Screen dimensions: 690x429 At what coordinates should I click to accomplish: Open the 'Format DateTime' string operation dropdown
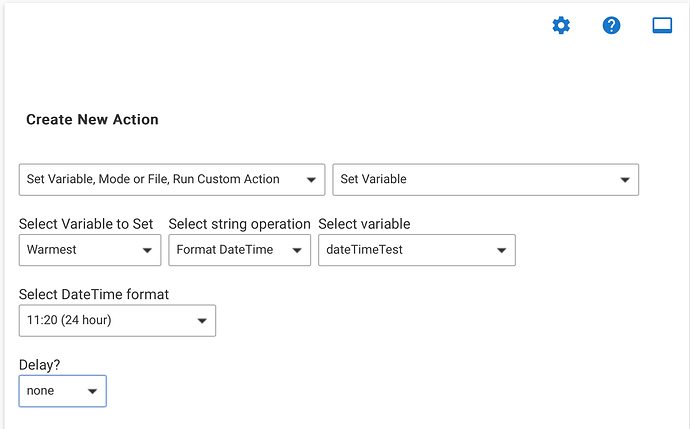pos(239,250)
